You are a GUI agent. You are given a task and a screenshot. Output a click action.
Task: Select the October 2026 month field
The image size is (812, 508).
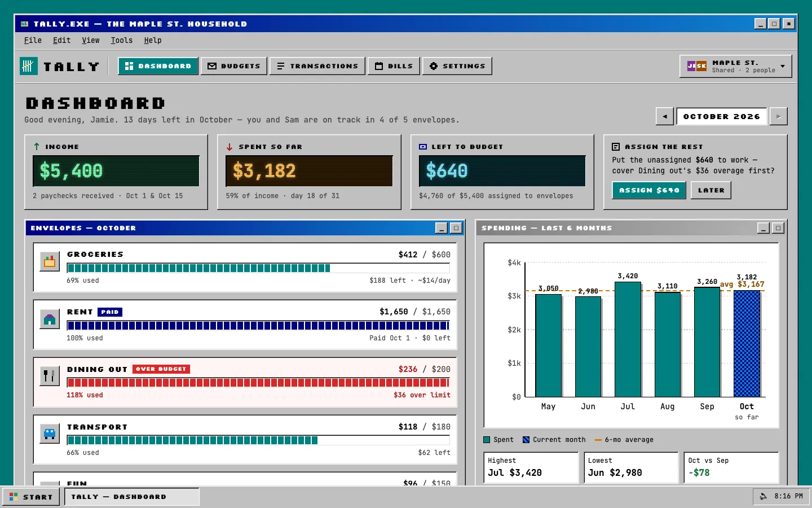(722, 116)
